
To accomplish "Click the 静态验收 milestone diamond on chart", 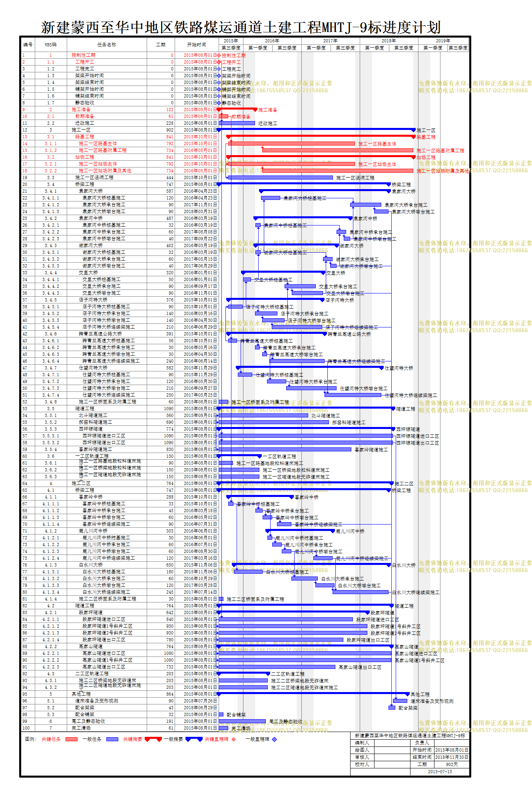I will [x=219, y=103].
